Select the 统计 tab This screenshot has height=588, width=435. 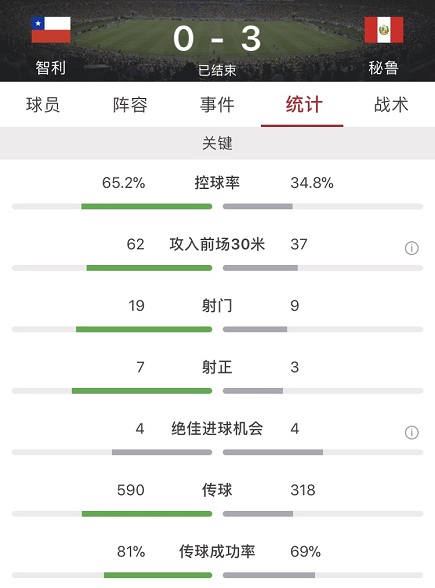(x=304, y=105)
